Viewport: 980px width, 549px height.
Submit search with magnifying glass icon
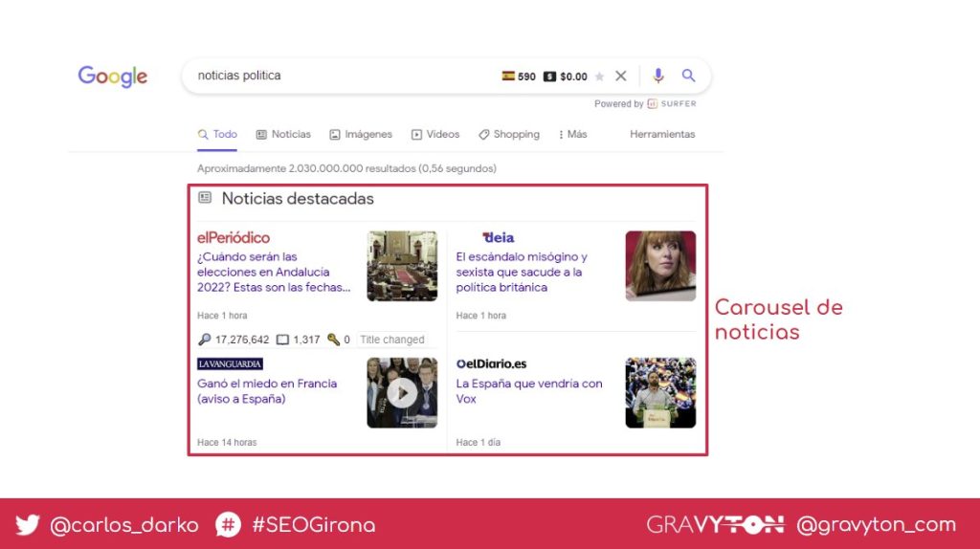(x=688, y=76)
